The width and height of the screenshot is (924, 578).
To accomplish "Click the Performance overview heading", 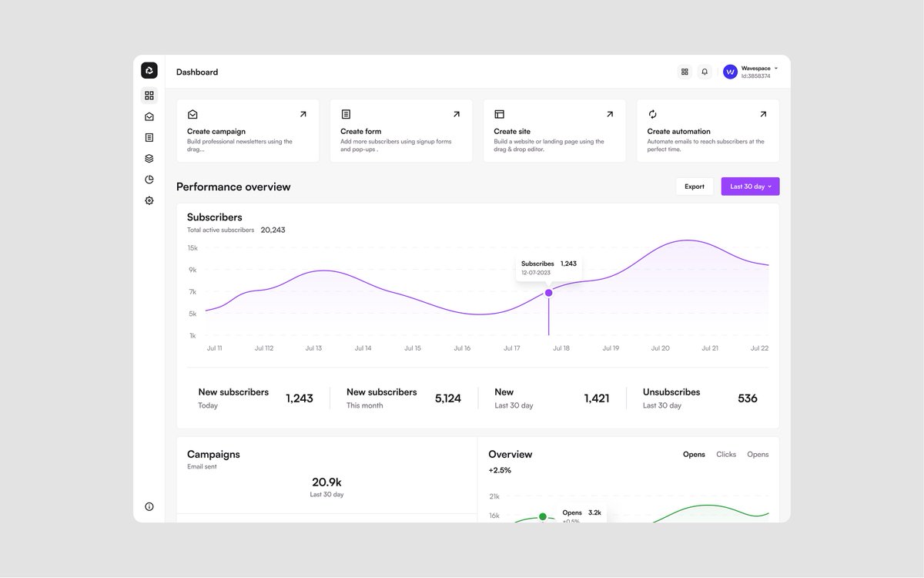I will (x=233, y=187).
